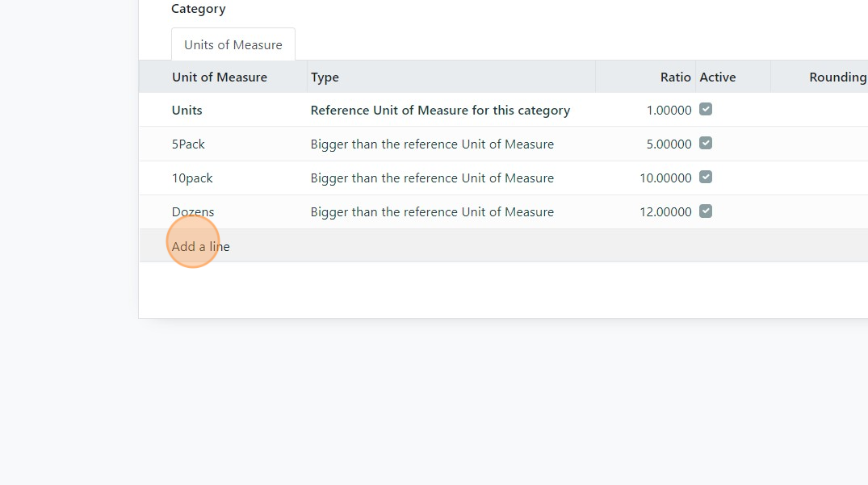Select the 10pack unit name cell

(192, 178)
